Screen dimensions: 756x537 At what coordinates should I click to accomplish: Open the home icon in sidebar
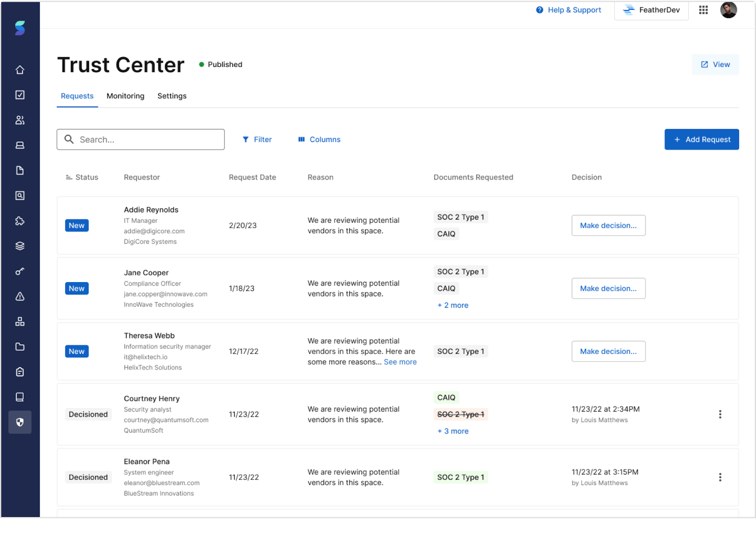point(20,70)
